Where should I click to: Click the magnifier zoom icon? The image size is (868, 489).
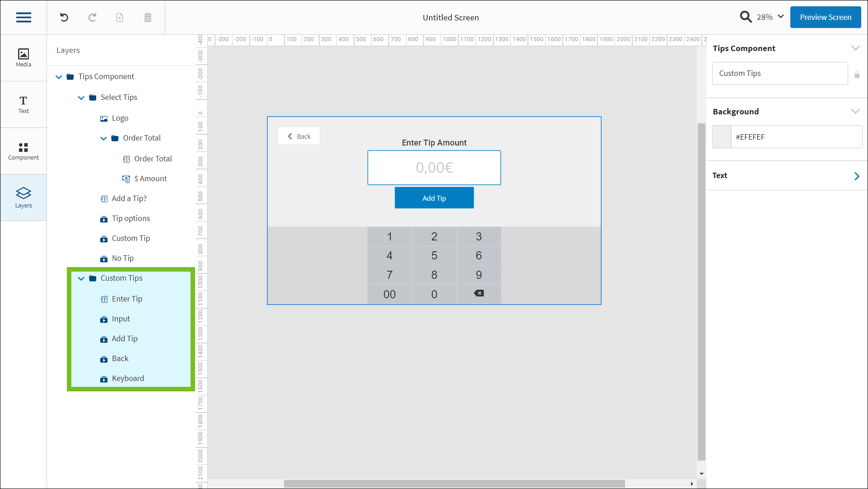(x=746, y=17)
